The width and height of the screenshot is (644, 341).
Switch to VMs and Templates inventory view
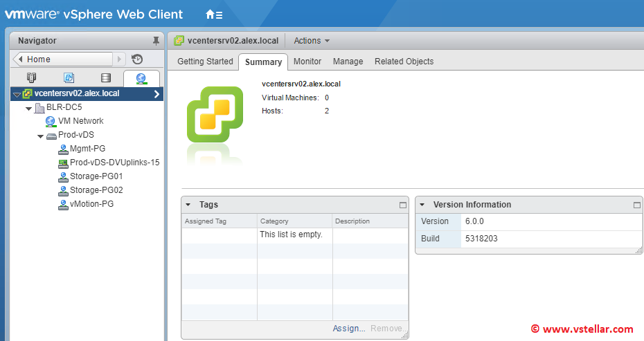click(x=69, y=77)
